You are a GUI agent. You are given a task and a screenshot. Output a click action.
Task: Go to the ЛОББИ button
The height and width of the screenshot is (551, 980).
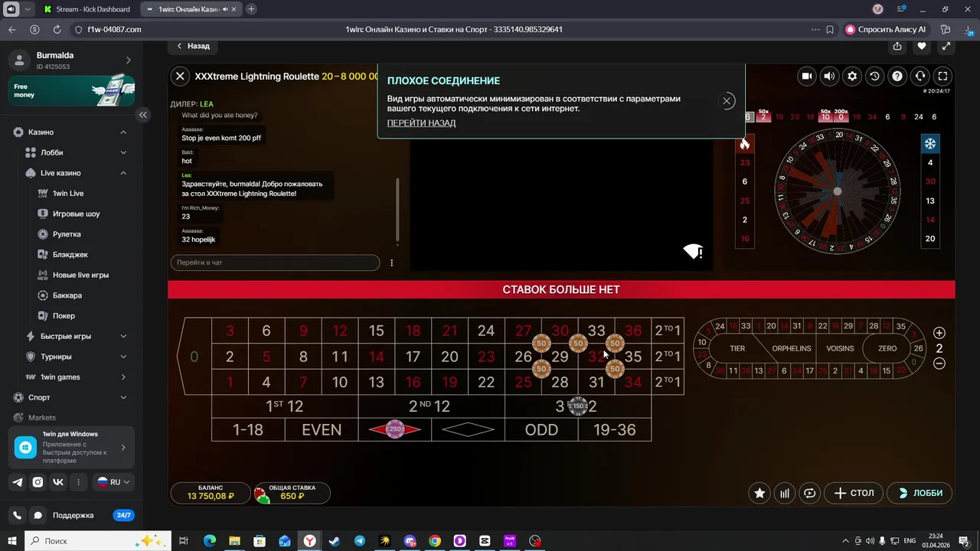pos(920,493)
